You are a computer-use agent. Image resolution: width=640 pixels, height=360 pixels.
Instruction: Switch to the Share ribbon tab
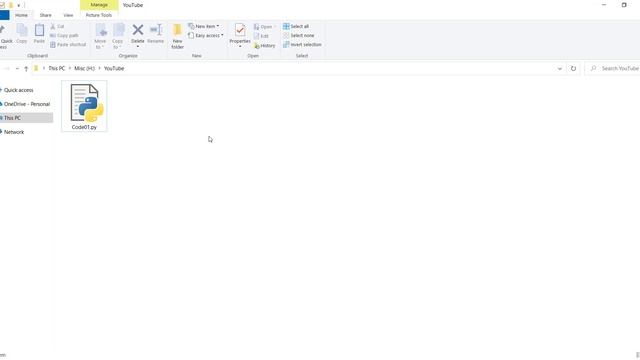45,15
